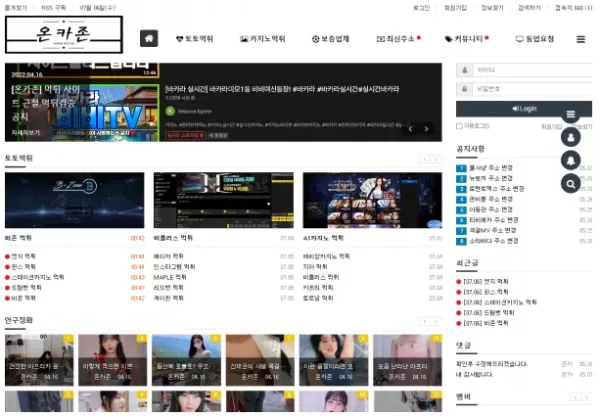
Task: Open the hamburger menu at navigation bar end
Action: [x=580, y=39]
